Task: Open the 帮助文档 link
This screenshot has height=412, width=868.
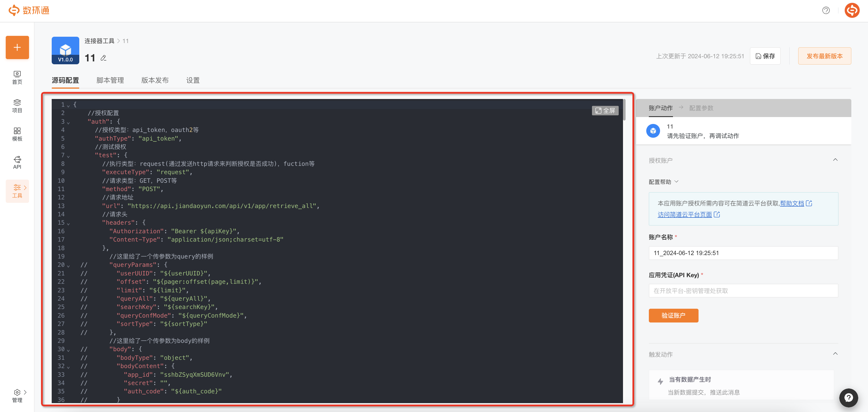Action: pos(792,203)
